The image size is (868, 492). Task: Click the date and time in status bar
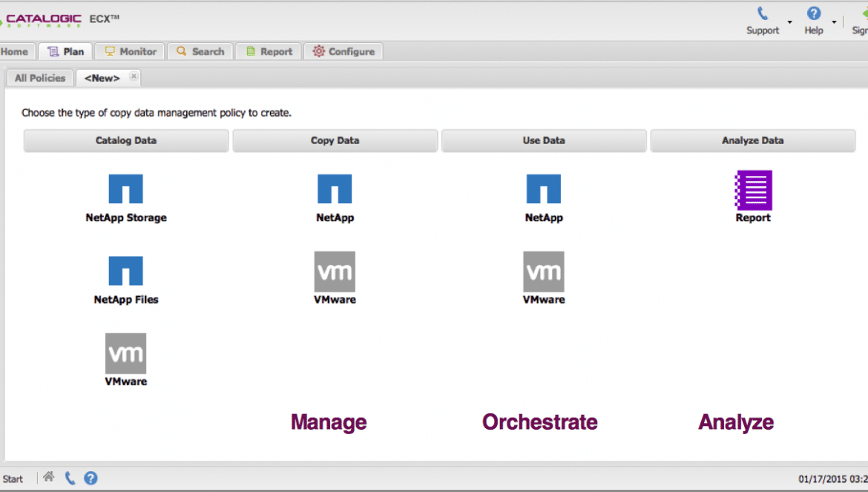click(x=833, y=479)
